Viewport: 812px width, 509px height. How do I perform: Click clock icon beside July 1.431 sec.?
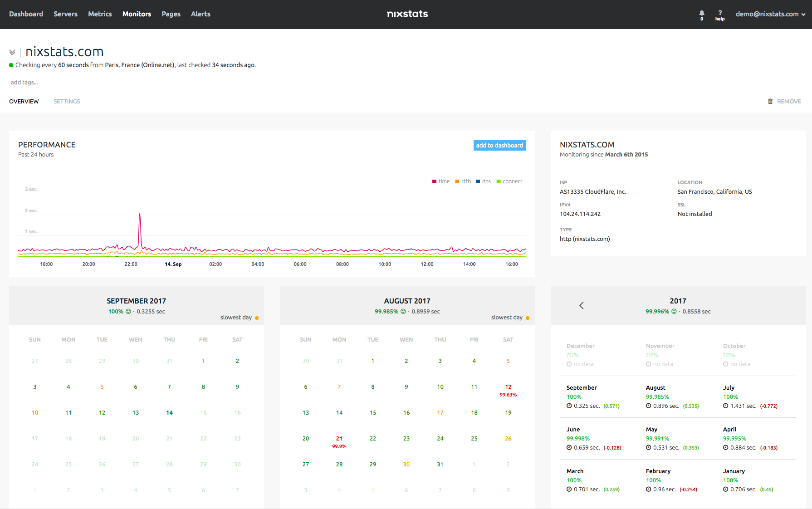[725, 406]
